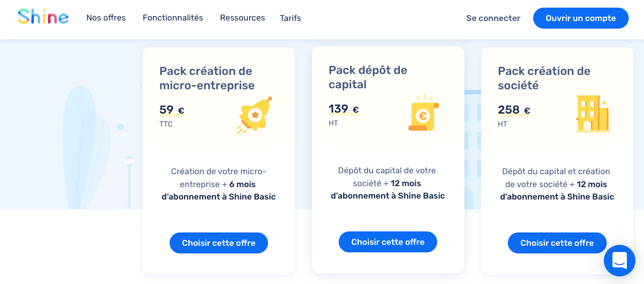Image resolution: width=644 pixels, height=284 pixels.
Task: Open the Ressources menu item
Action: 242,18
